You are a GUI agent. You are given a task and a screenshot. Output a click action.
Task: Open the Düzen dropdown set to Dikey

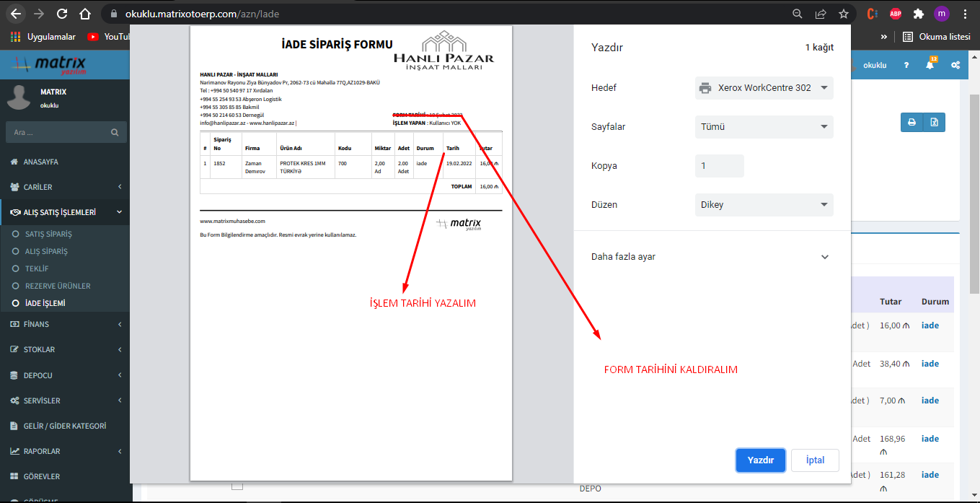click(x=764, y=205)
